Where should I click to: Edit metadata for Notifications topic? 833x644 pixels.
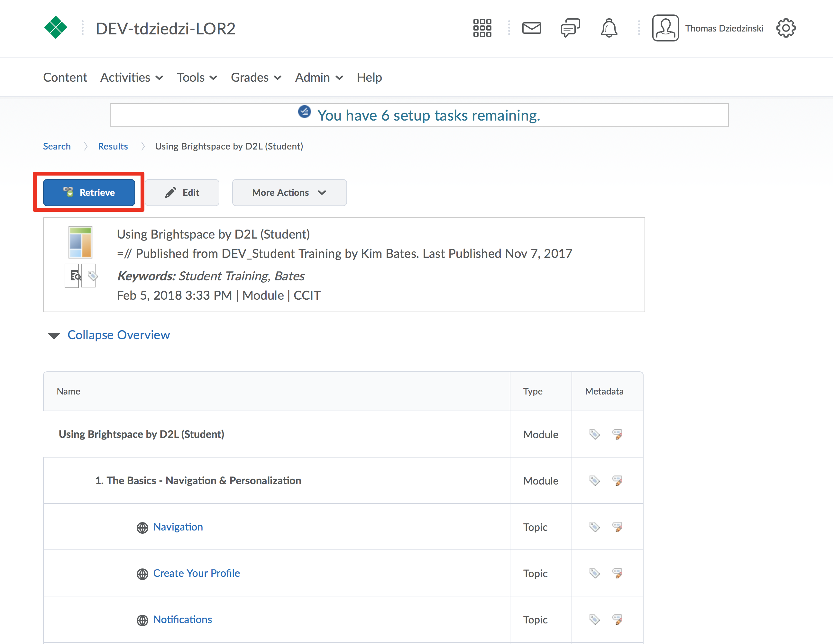coord(617,619)
